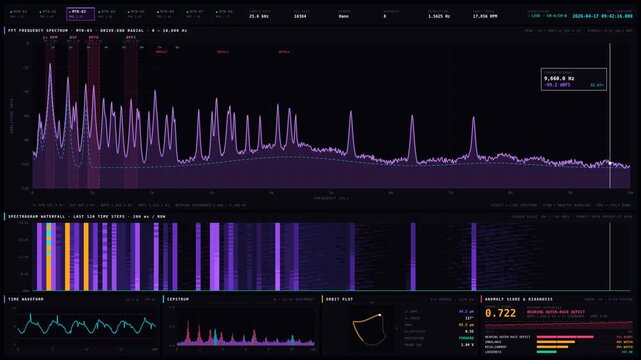Click the Orbit Plot panel title
This screenshot has height=360, width=641.
[339, 299]
